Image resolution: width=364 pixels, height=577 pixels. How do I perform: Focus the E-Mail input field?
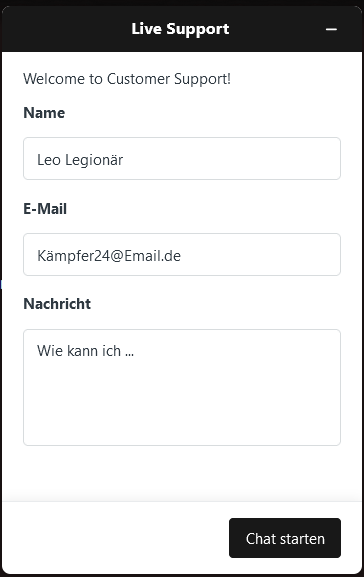tap(182, 254)
